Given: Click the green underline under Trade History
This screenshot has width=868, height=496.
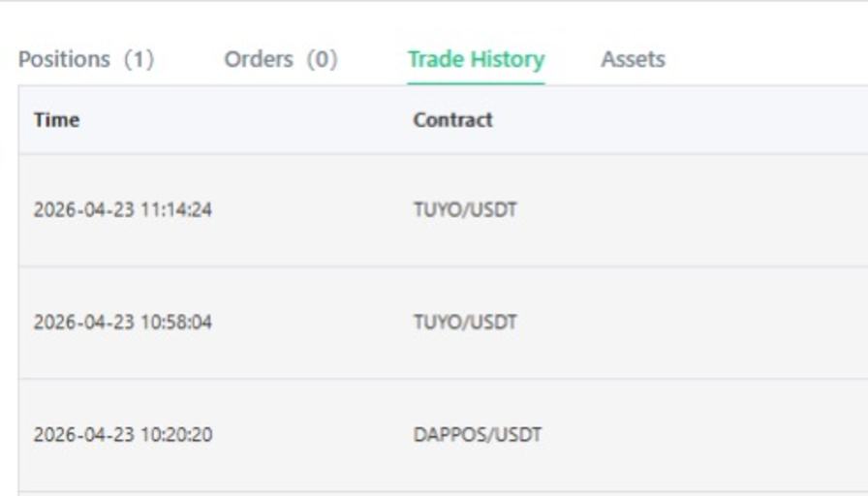Looking at the screenshot, I should tap(476, 83).
